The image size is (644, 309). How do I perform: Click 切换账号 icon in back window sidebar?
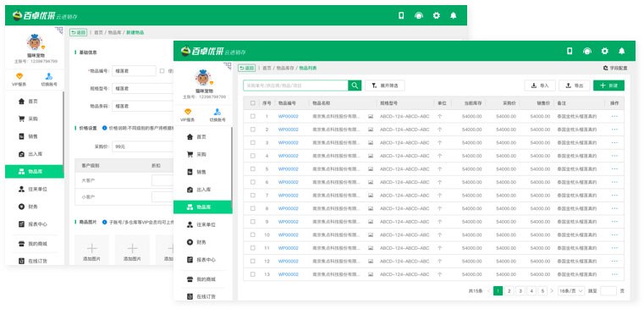coord(49,76)
